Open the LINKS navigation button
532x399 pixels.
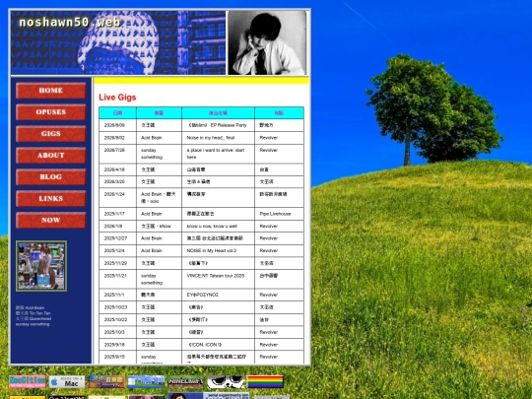click(51, 198)
